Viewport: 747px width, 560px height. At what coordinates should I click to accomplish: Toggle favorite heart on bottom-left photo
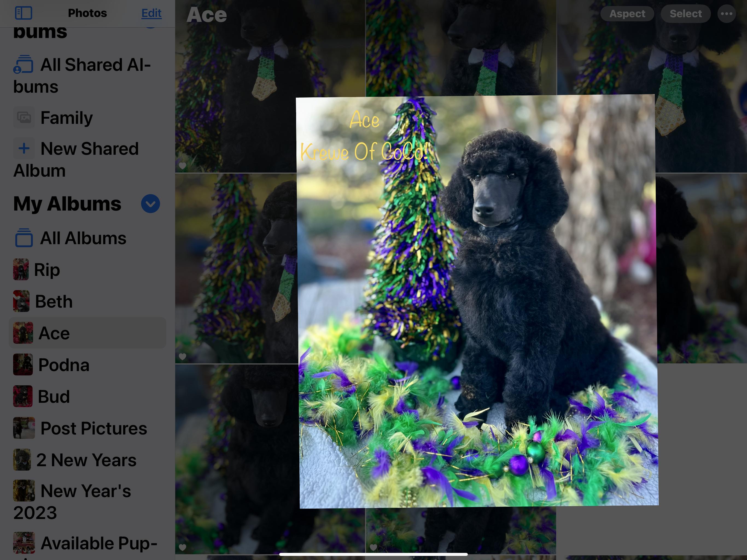click(x=182, y=547)
